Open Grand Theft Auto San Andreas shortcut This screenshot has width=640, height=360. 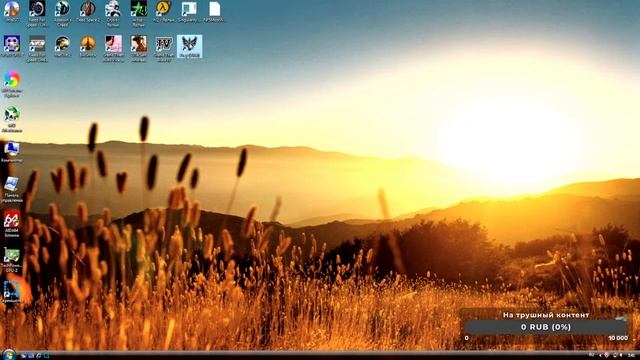click(x=138, y=48)
